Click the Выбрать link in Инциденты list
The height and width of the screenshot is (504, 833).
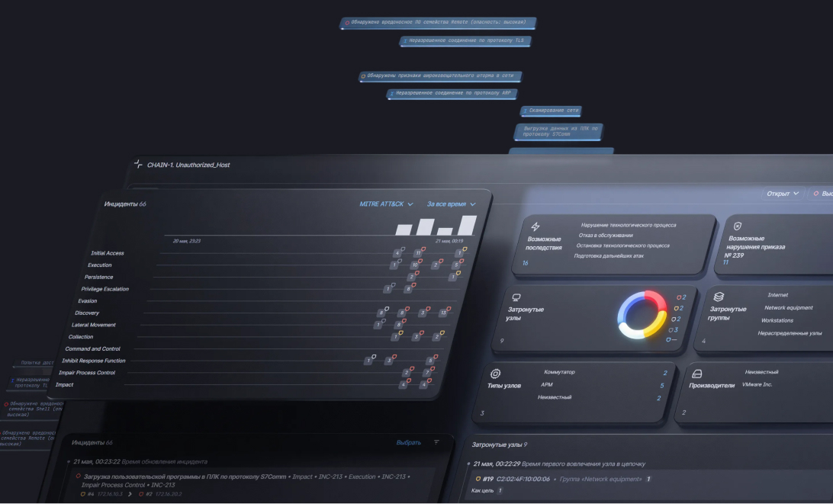tap(409, 442)
